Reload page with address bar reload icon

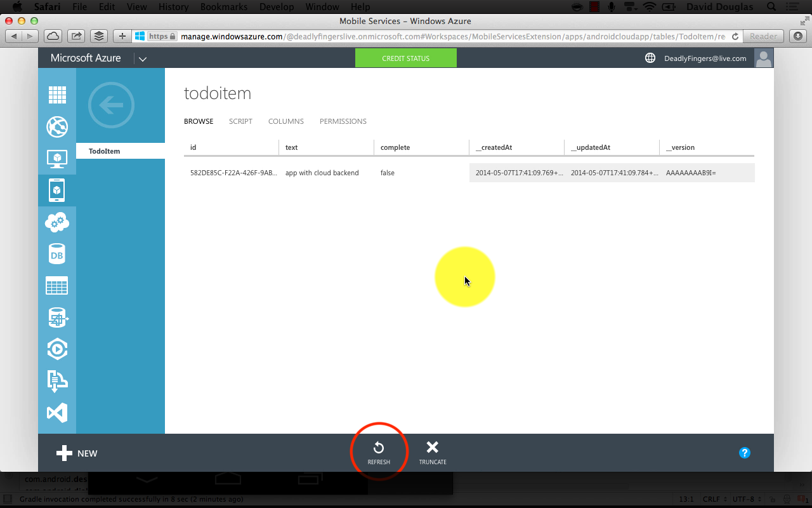coord(735,36)
